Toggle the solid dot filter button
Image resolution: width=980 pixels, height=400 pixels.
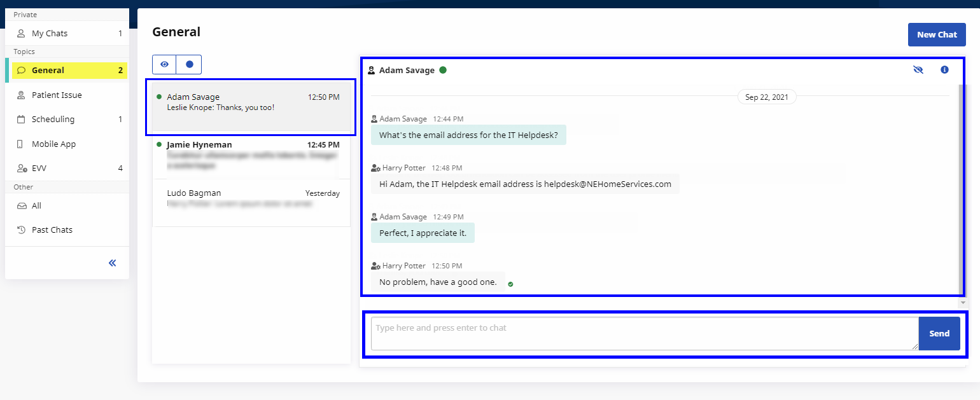pos(189,64)
